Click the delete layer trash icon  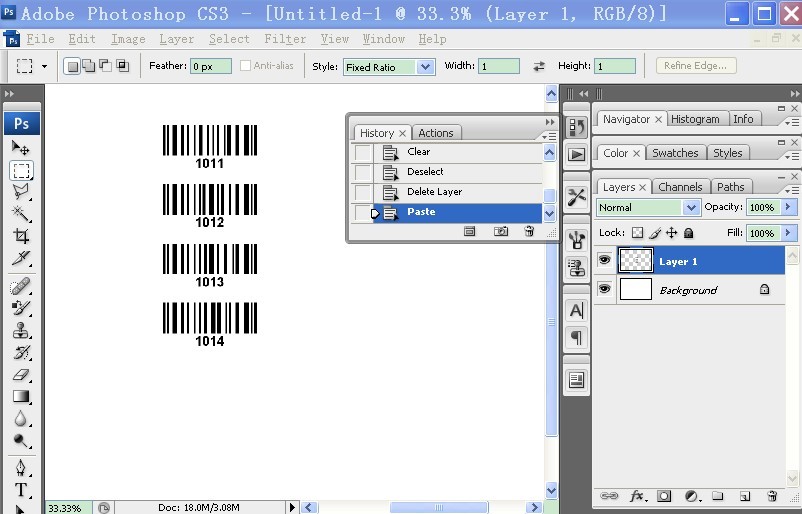pos(771,496)
